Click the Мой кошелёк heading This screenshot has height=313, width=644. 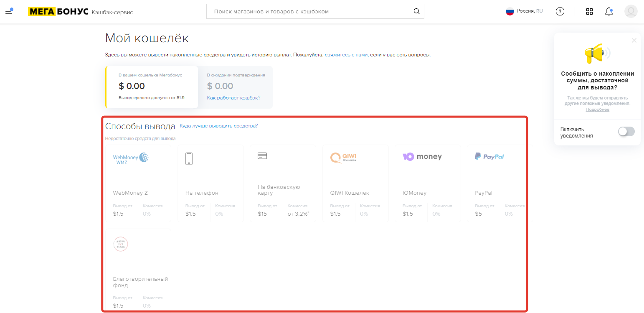(147, 38)
